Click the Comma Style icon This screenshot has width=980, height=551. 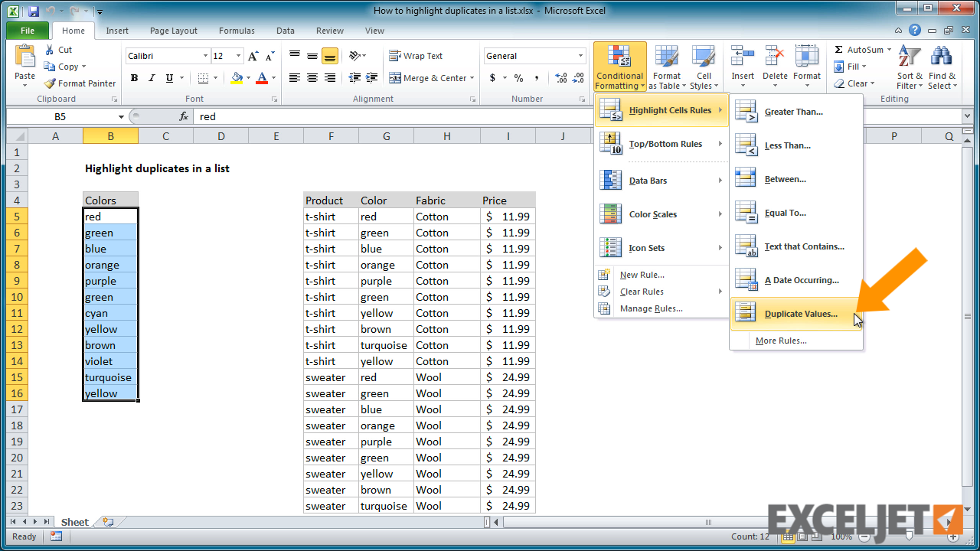pos(537,78)
